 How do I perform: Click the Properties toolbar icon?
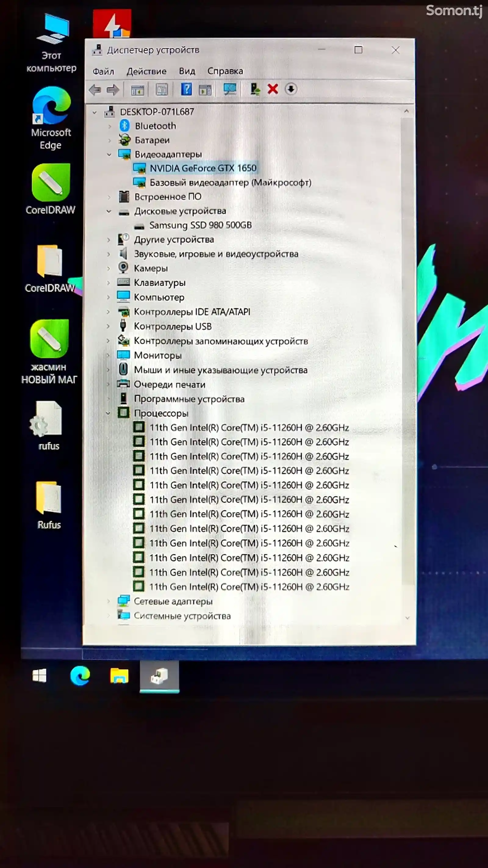(162, 90)
